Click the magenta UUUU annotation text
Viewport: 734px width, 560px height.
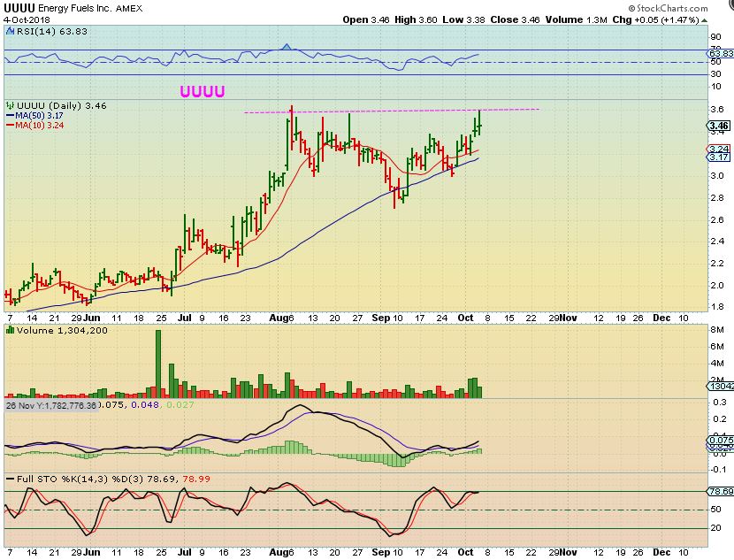click(x=203, y=91)
